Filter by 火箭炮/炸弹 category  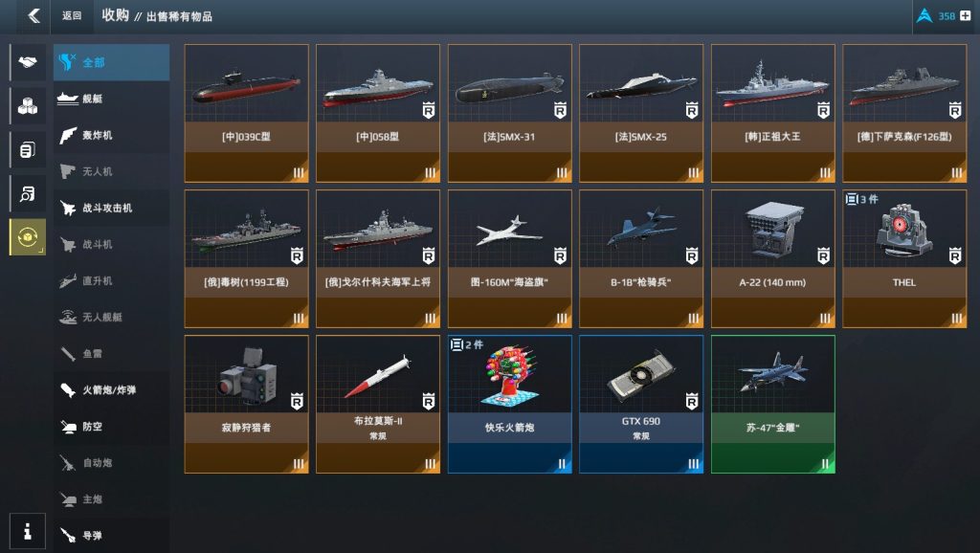111,390
